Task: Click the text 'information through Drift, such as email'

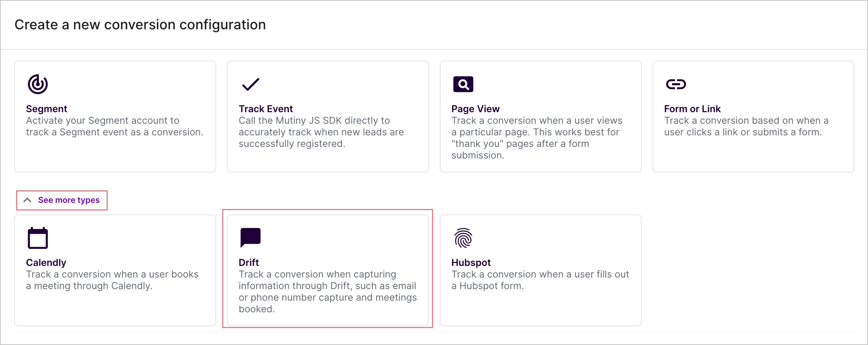Action: point(327,286)
